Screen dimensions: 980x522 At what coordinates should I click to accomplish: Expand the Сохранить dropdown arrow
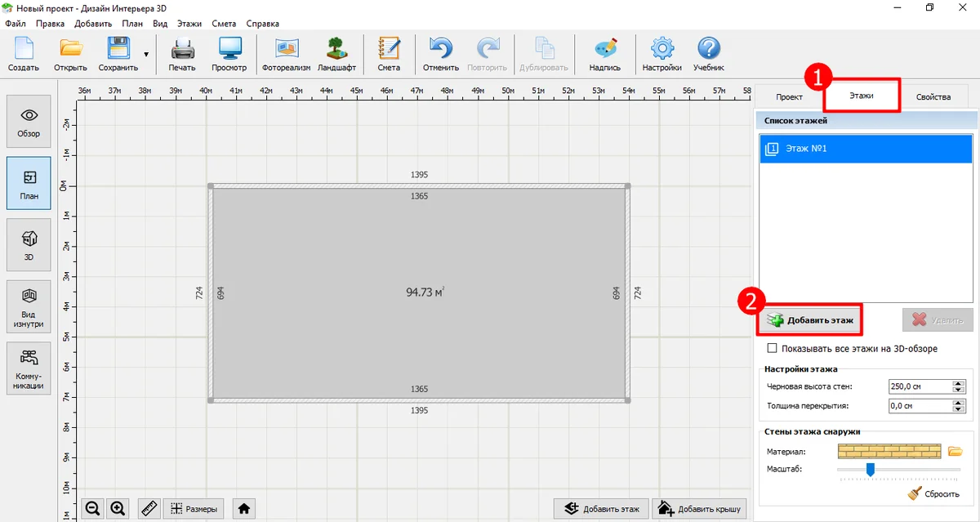(x=146, y=55)
